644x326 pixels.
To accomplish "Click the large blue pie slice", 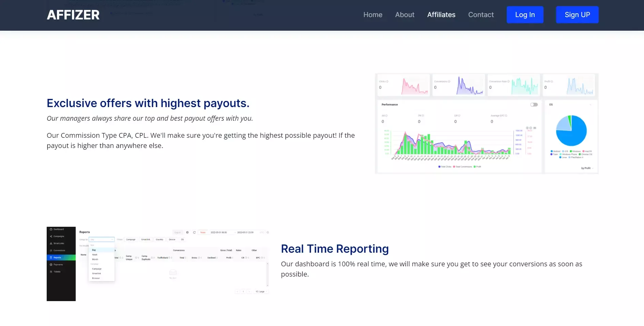I will (x=574, y=135).
